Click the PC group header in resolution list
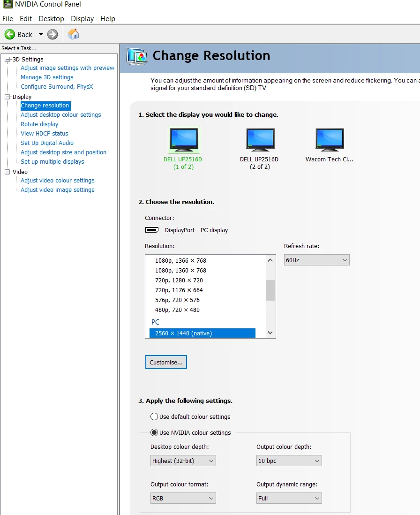The image size is (420, 515). [155, 322]
